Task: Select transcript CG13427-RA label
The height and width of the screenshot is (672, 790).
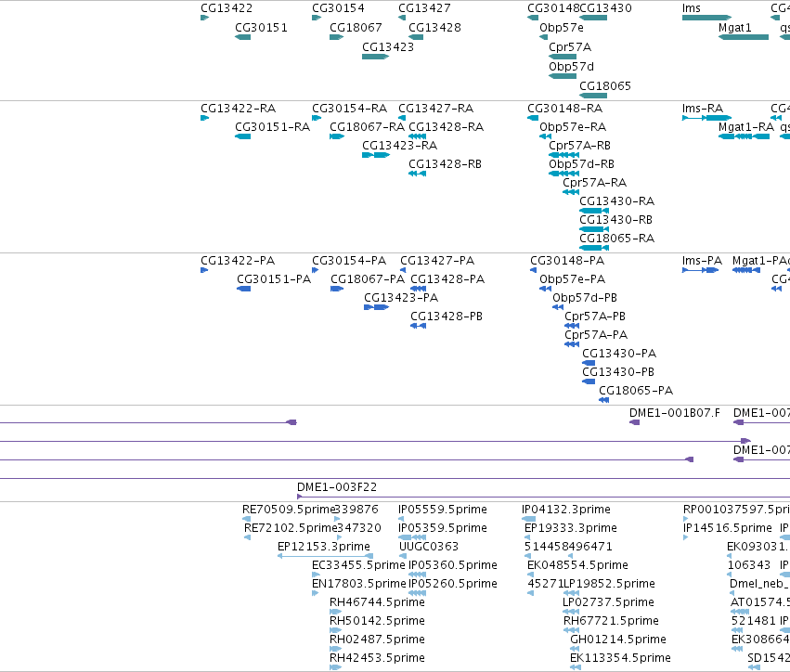Action: [435, 109]
